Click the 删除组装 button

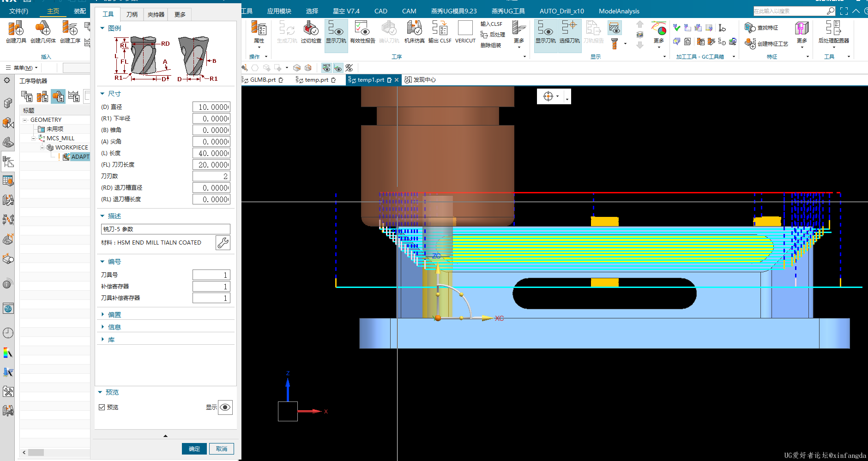coord(491,45)
